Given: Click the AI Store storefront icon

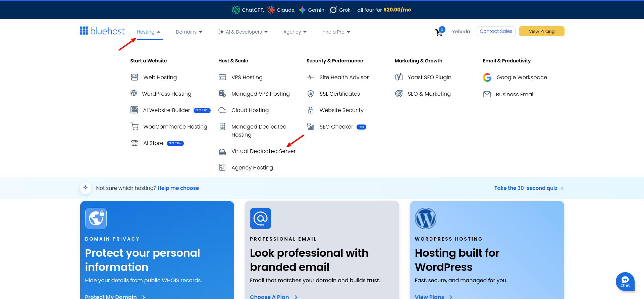Looking at the screenshot, I should tap(135, 143).
